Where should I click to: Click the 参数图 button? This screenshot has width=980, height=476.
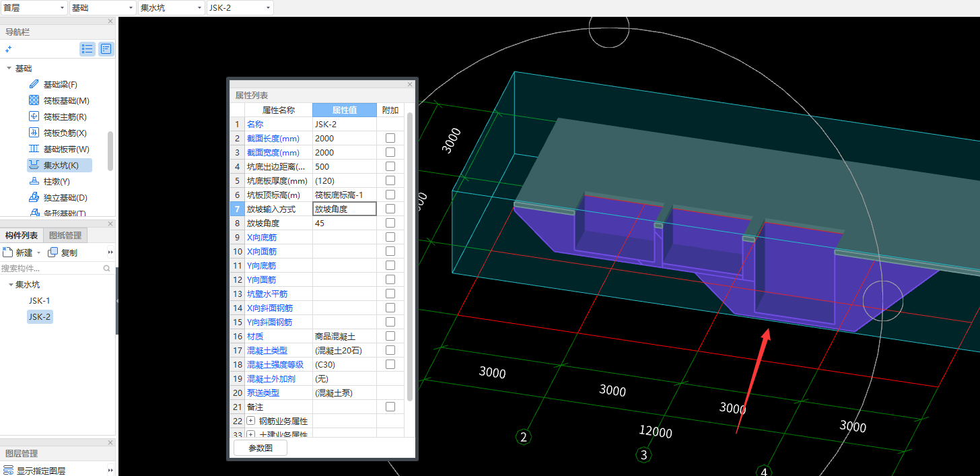tap(260, 448)
